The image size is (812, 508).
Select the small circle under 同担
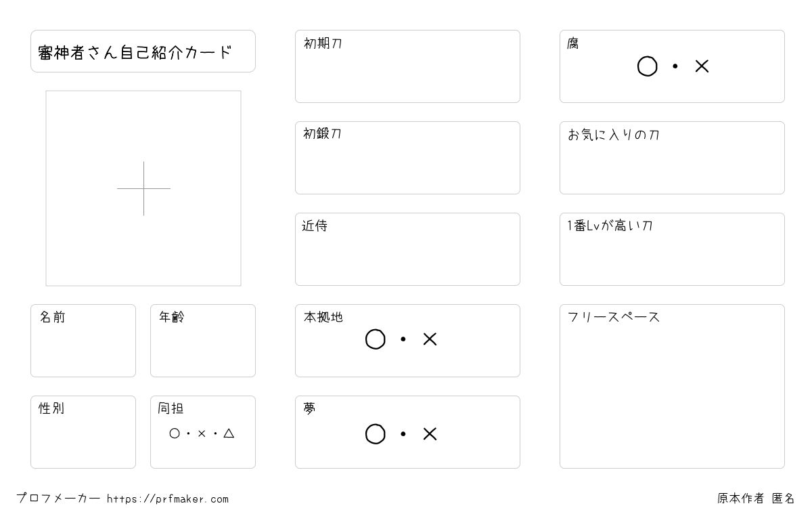[x=175, y=433]
